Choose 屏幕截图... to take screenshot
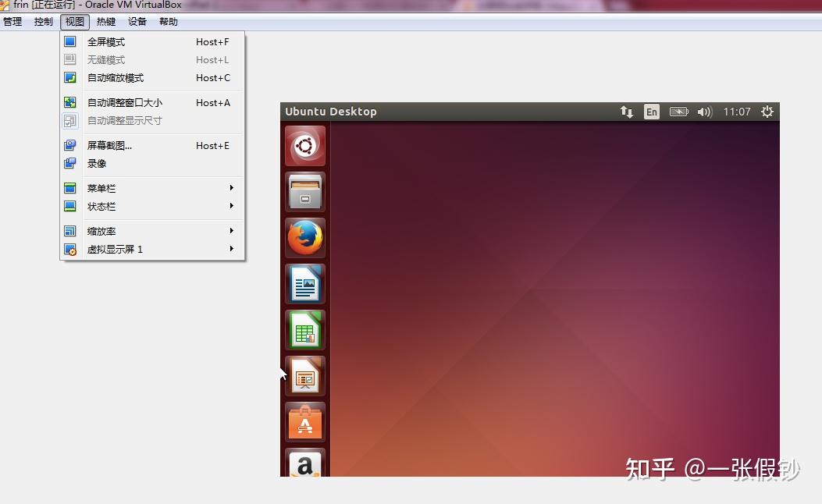Viewport: 822px width, 504px height. pyautogui.click(x=109, y=146)
